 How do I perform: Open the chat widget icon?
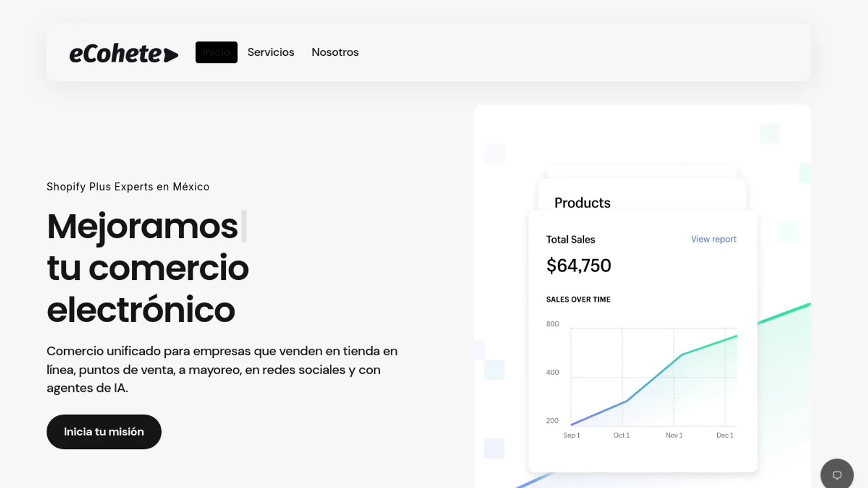pyautogui.click(x=837, y=475)
